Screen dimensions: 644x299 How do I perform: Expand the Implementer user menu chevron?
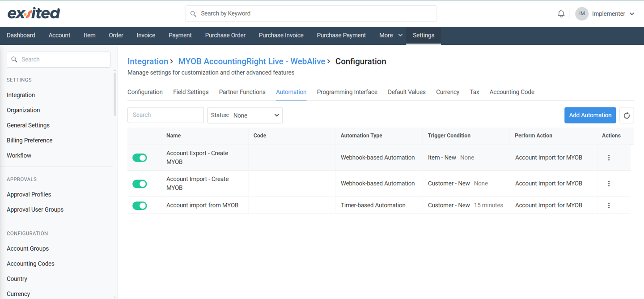pos(632,14)
